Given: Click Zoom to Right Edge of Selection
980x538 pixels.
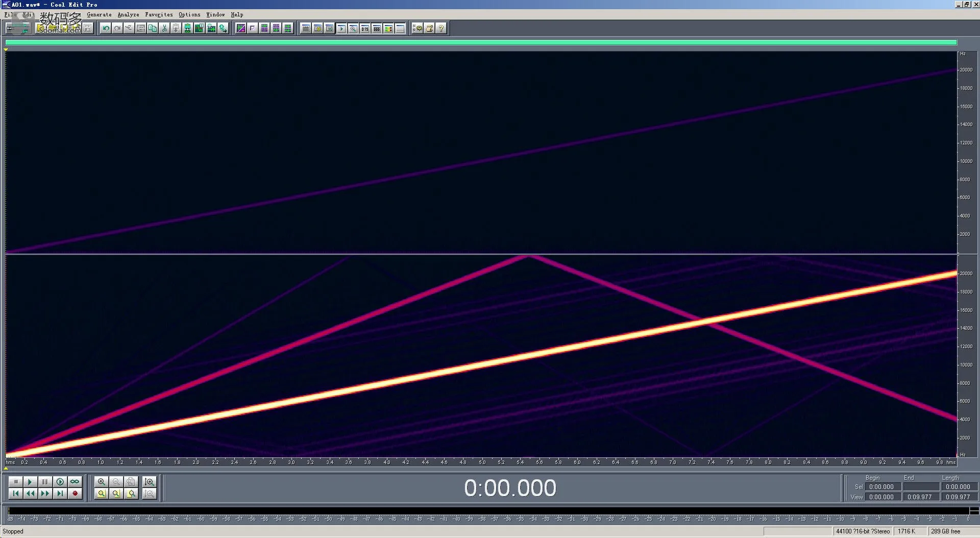Looking at the screenshot, I should coord(131,494).
